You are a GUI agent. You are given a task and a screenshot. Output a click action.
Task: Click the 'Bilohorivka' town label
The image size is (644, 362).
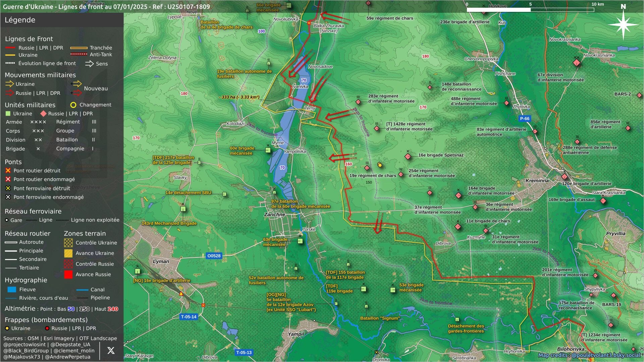click(571, 349)
